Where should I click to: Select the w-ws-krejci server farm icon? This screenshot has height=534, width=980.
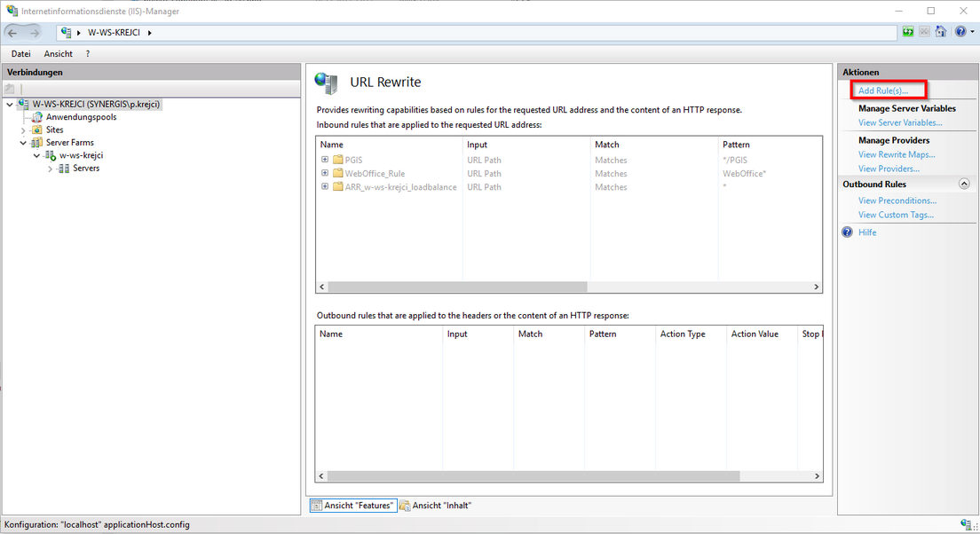point(51,155)
